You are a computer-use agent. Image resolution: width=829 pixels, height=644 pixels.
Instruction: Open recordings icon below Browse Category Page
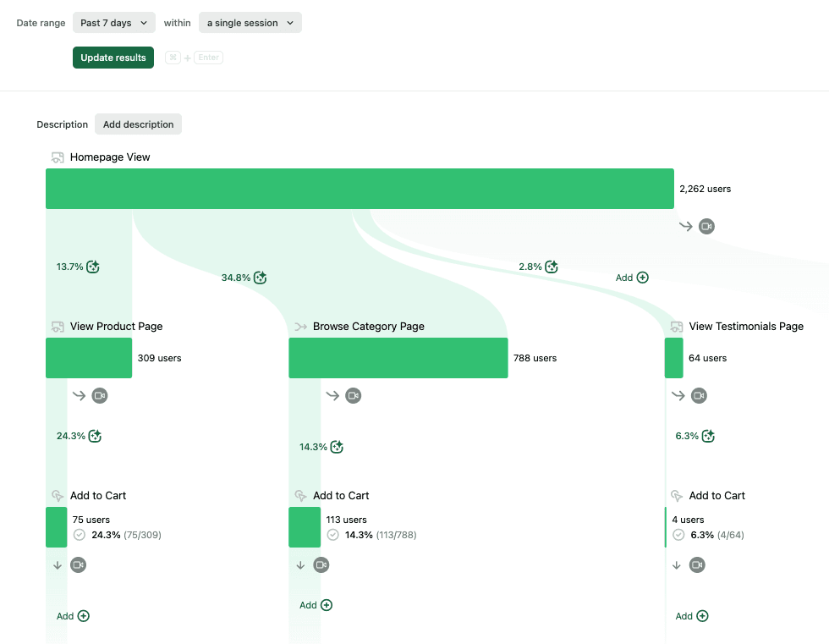click(354, 395)
